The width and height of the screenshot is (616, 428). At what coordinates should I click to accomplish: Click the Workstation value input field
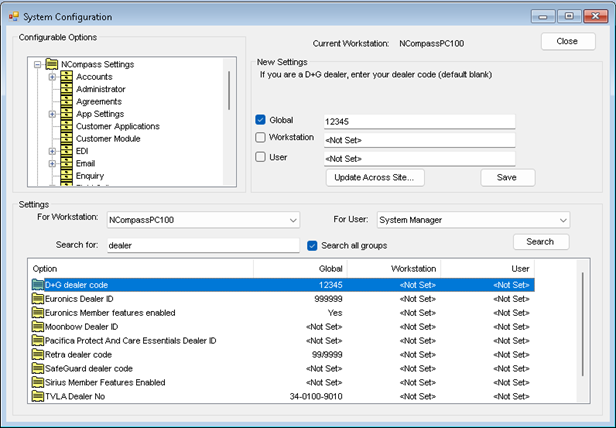(419, 140)
